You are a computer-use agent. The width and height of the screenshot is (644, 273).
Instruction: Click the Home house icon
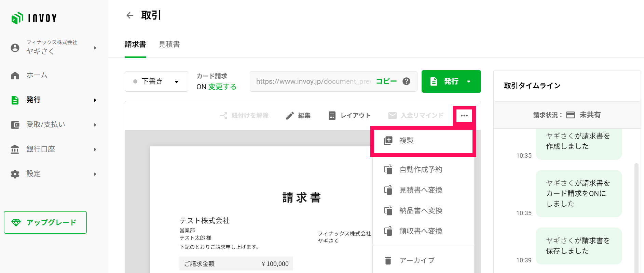pos(15,75)
